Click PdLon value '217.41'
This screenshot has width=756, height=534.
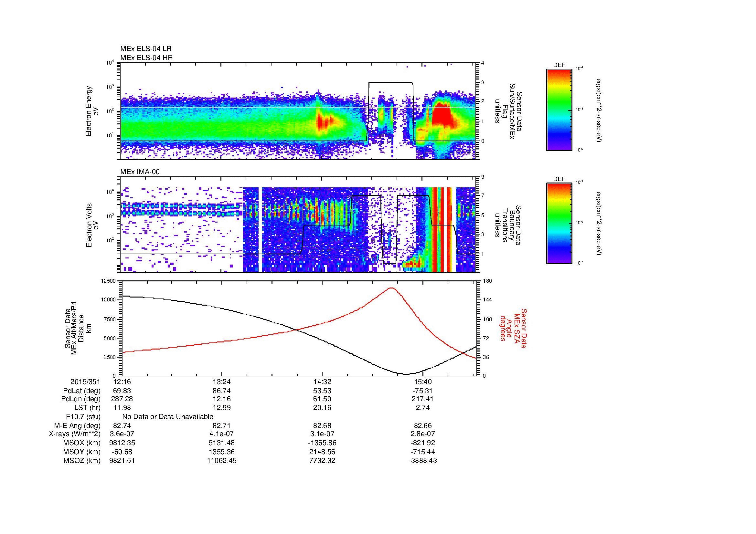tap(423, 399)
